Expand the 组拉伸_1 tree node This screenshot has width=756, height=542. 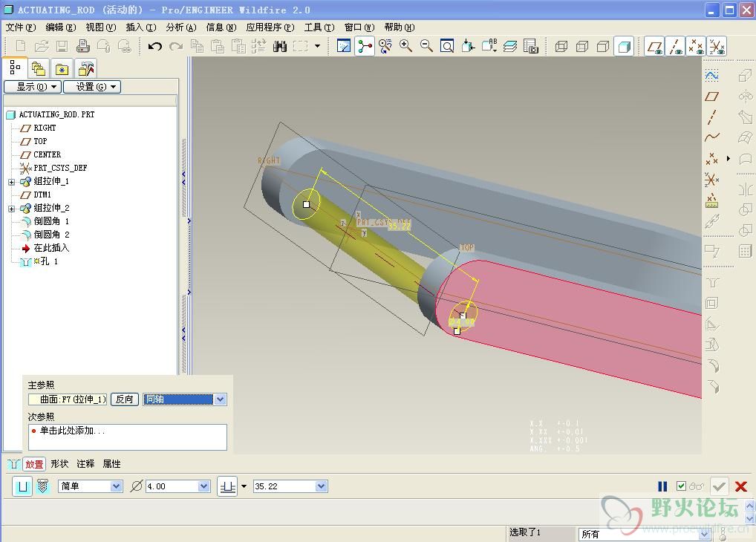click(x=12, y=182)
